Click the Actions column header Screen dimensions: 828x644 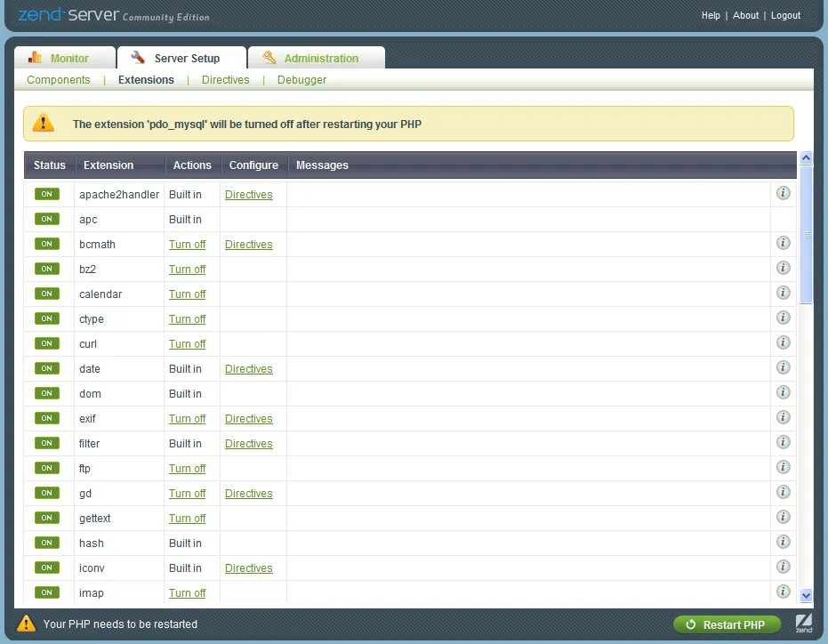point(192,165)
